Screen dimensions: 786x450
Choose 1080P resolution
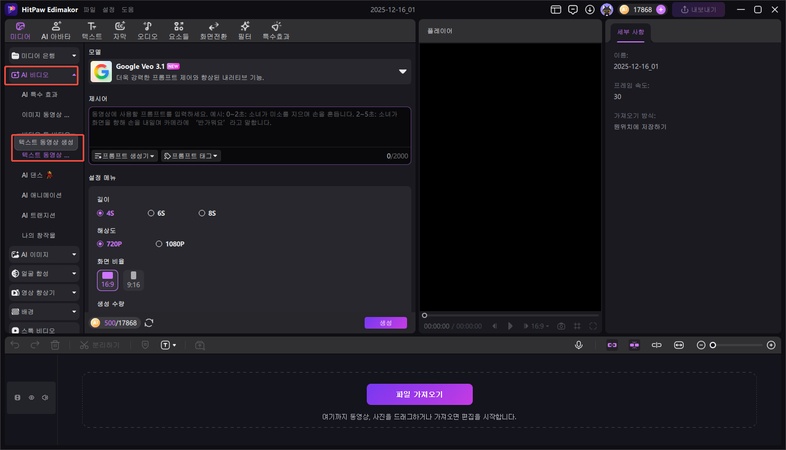[170, 244]
